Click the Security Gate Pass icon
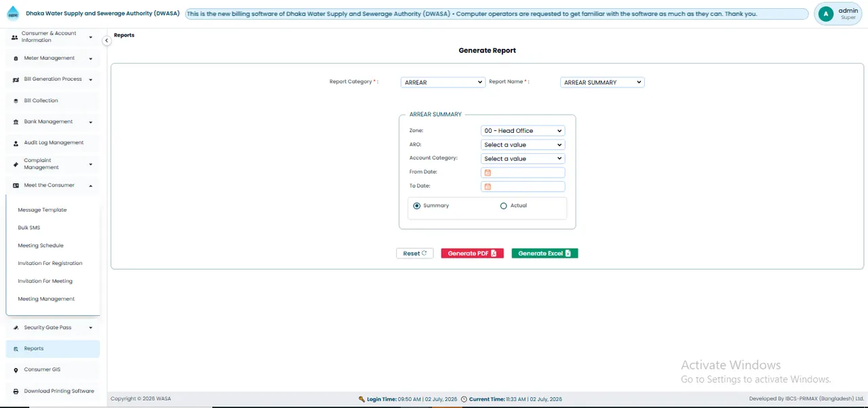 click(16, 328)
